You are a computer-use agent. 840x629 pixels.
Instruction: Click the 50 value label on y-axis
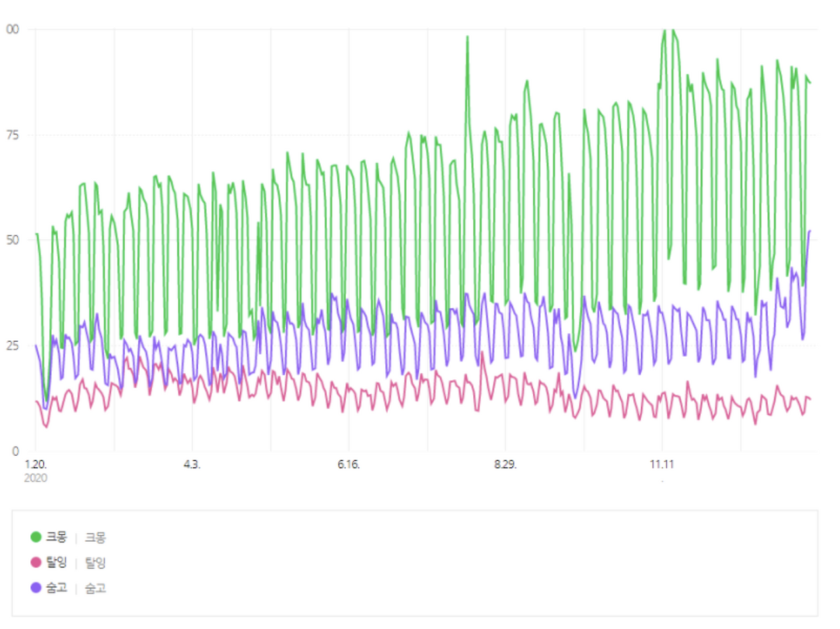pos(12,240)
